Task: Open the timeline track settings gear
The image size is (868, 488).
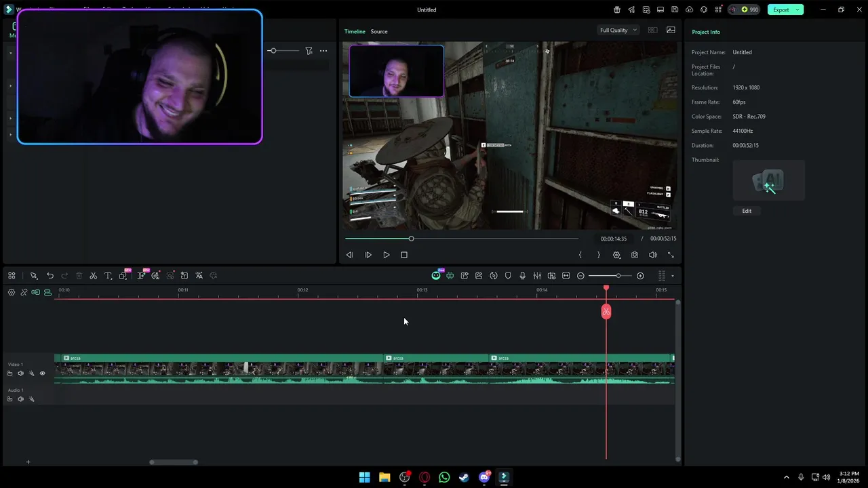Action: click(12, 292)
